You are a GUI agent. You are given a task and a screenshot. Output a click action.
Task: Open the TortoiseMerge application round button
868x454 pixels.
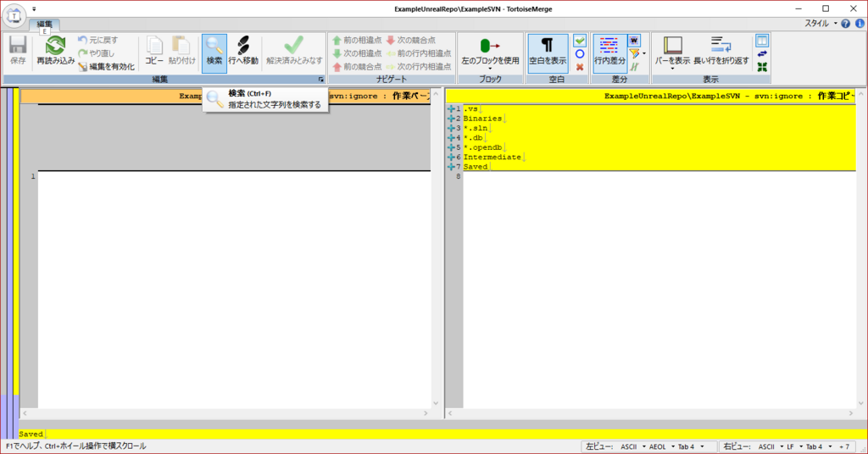[x=14, y=16]
